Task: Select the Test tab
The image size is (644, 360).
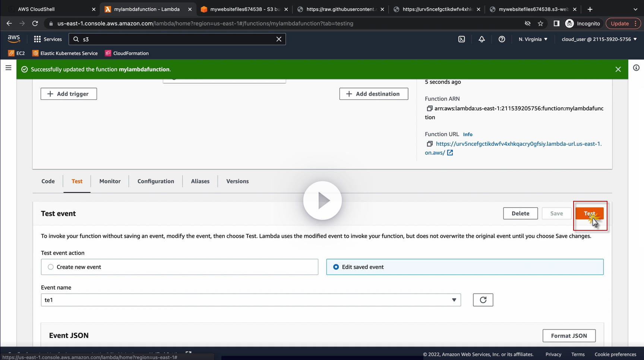Action: tap(77, 181)
